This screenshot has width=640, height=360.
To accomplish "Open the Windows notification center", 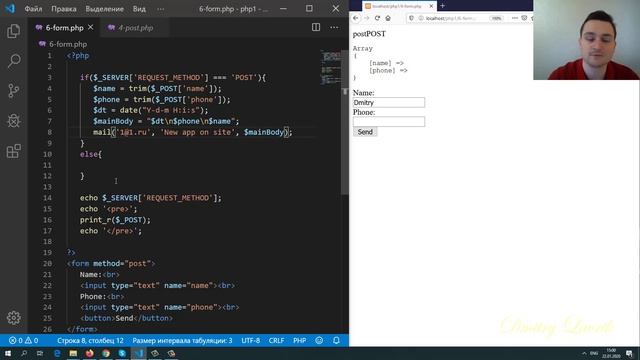I will (x=629, y=353).
